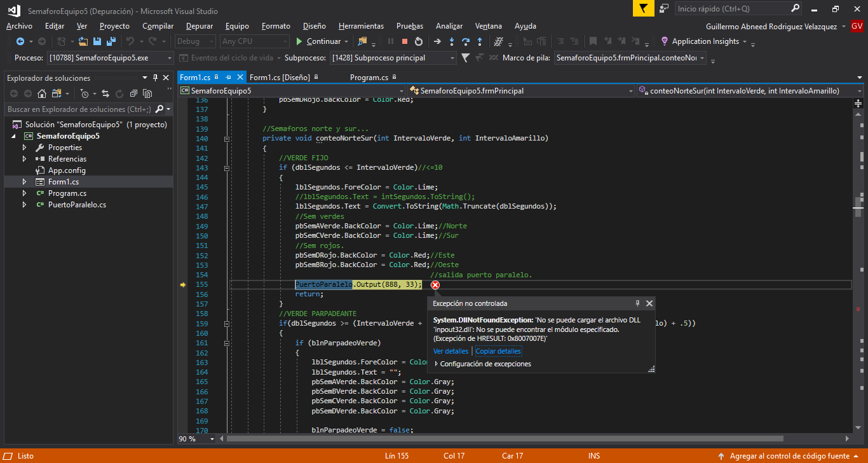Toggle a breakpoint on line 155 margin

click(x=184, y=284)
